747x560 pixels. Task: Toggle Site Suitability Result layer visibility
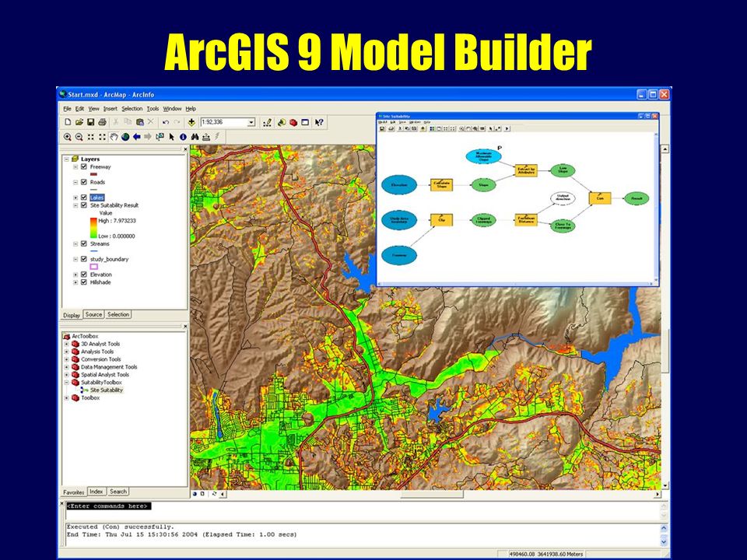pyautogui.click(x=84, y=205)
